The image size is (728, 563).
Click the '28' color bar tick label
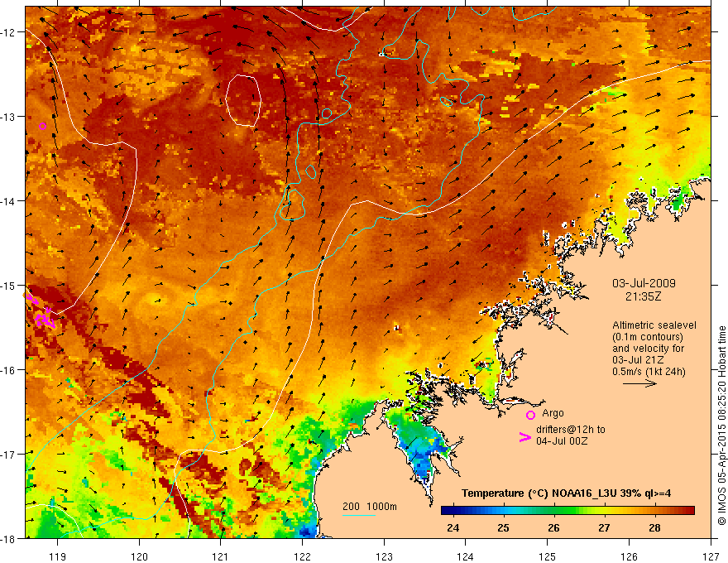pyautogui.click(x=654, y=528)
